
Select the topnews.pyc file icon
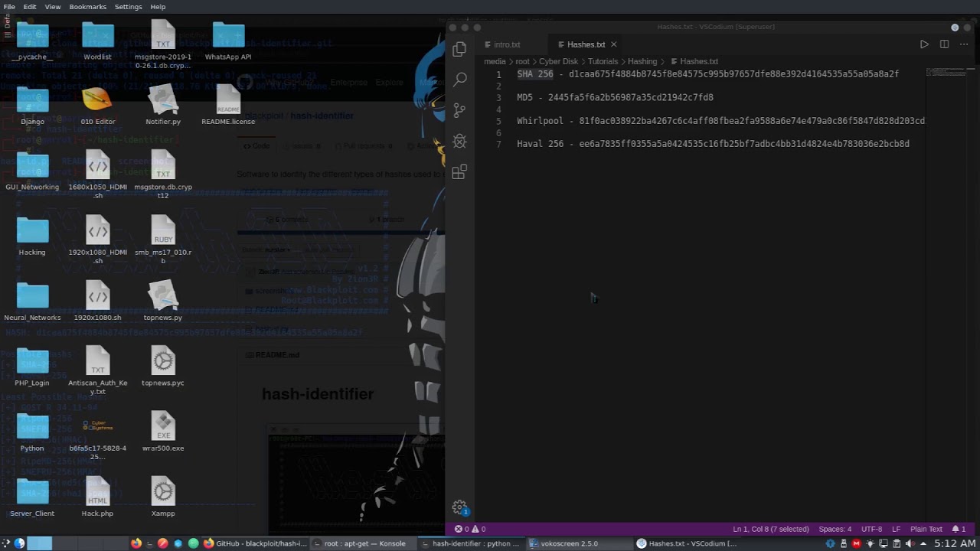click(163, 368)
